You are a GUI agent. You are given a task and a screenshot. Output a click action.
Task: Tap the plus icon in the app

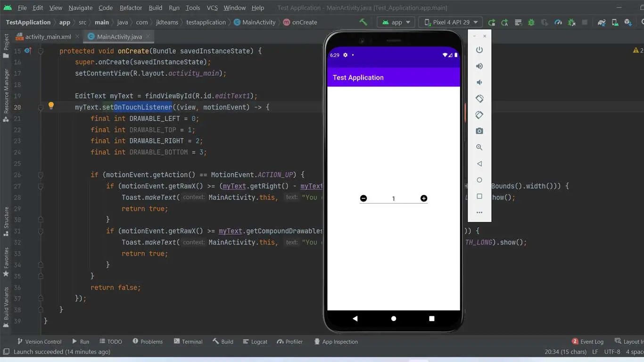(424, 198)
